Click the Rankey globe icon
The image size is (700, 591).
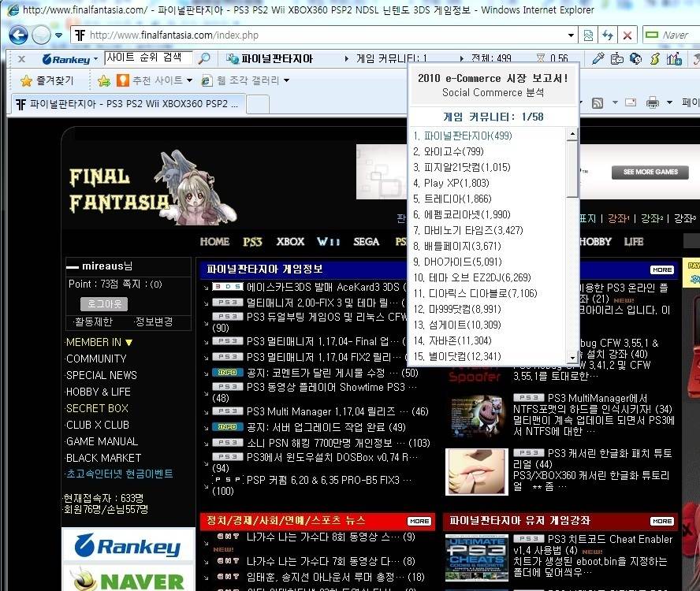pos(635,58)
